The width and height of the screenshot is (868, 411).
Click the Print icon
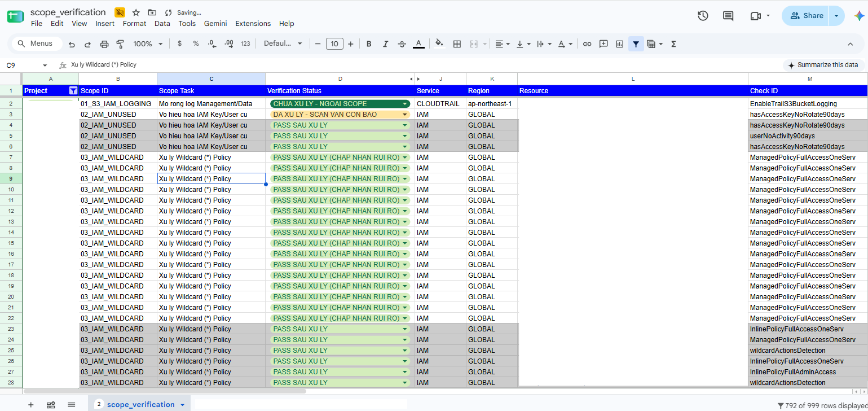104,44
